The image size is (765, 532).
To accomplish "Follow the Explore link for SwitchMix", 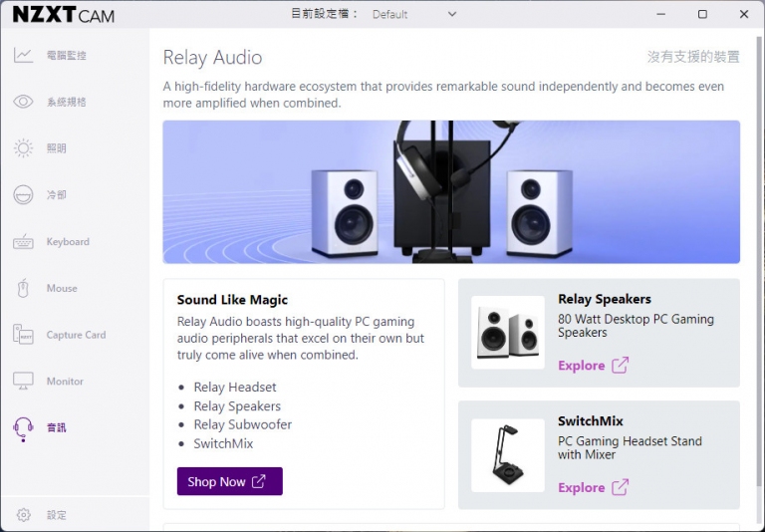I will (x=594, y=487).
